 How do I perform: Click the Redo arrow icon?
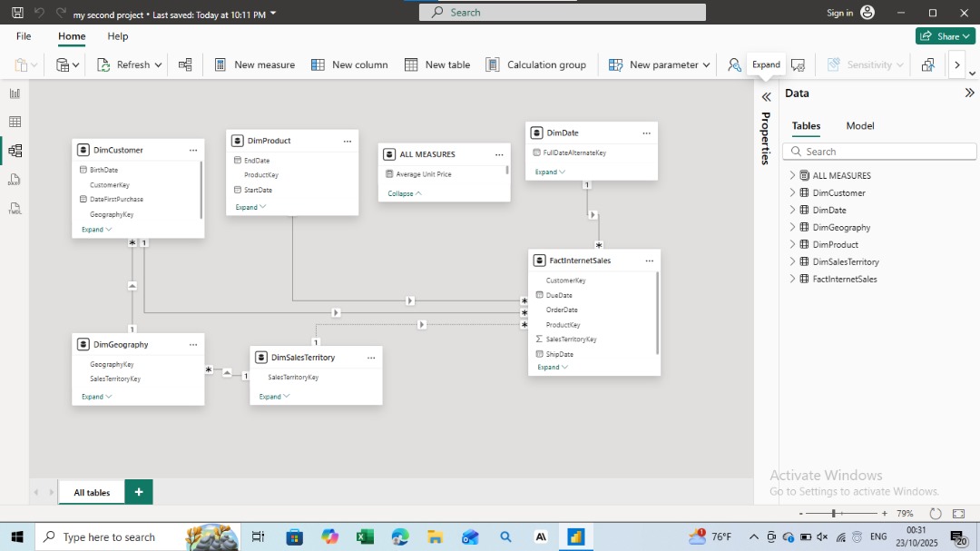[61, 13]
